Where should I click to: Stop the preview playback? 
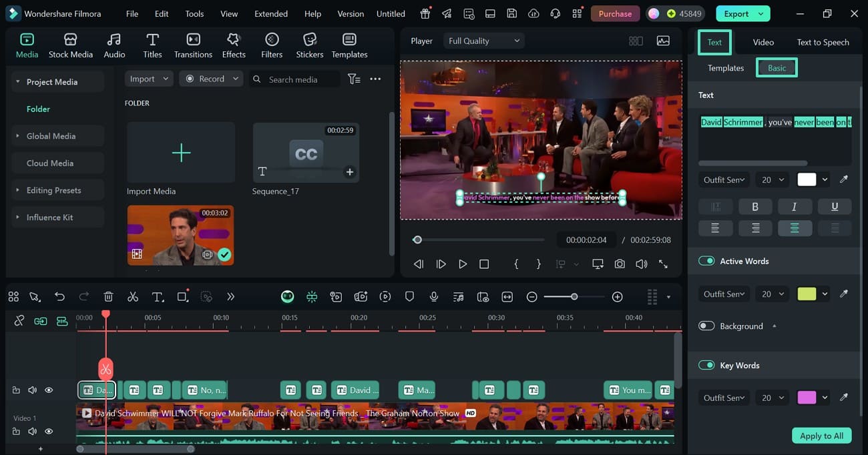pos(484,264)
